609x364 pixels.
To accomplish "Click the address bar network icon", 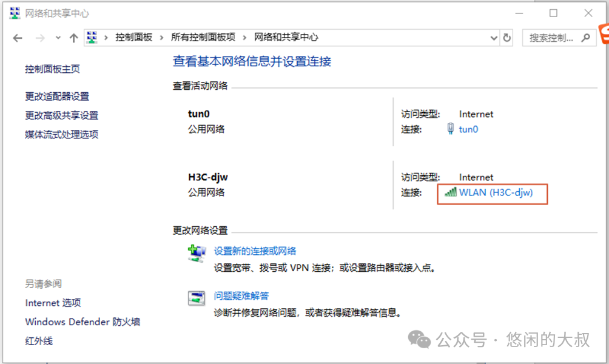I will [x=92, y=37].
